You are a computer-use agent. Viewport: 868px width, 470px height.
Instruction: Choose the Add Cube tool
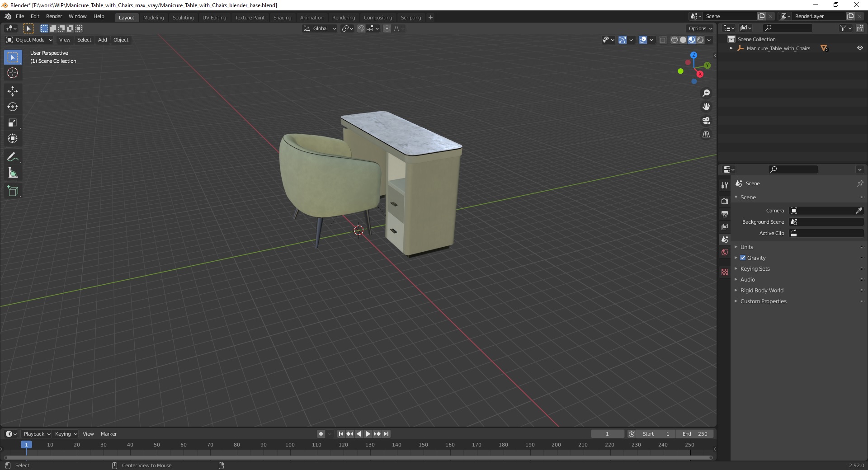click(x=13, y=191)
